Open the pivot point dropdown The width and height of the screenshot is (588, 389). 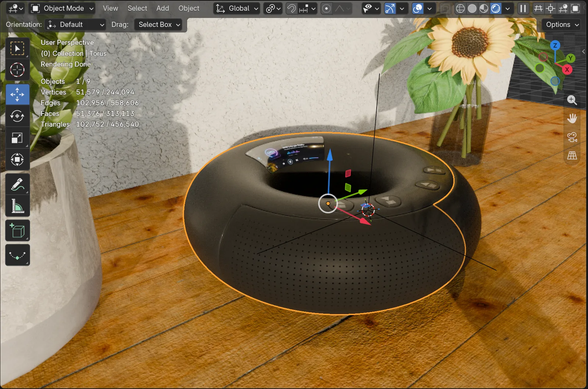pos(273,8)
